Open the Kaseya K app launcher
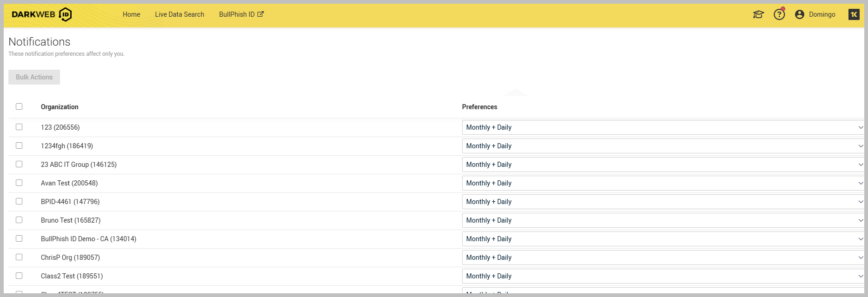The height and width of the screenshot is (297, 868). click(x=854, y=14)
